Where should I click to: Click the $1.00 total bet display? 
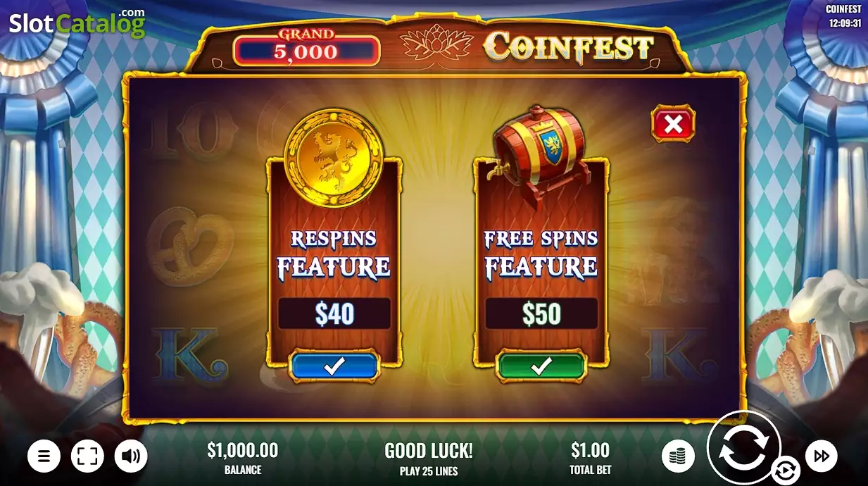click(590, 458)
